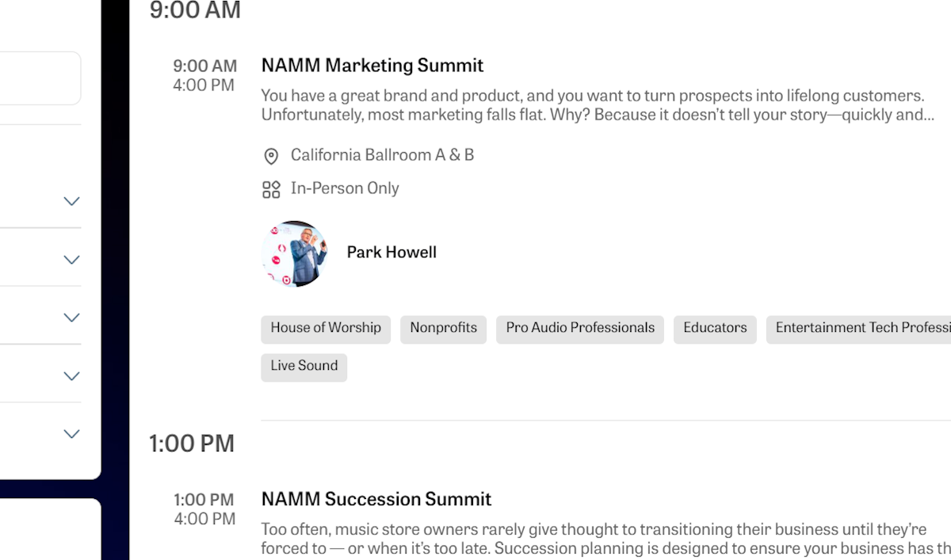Expand the bottom sidebar filter chevron

click(72, 434)
